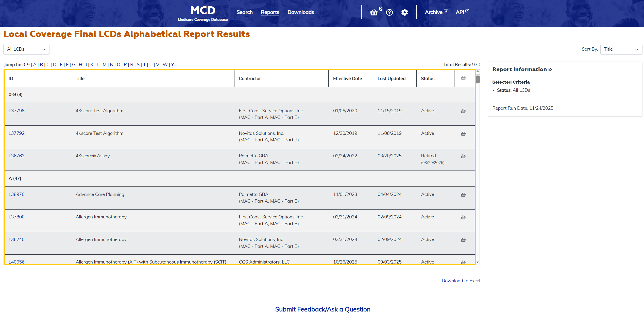Collapse the Report Information panel
Screen dimensions: 644x319
[522, 69]
